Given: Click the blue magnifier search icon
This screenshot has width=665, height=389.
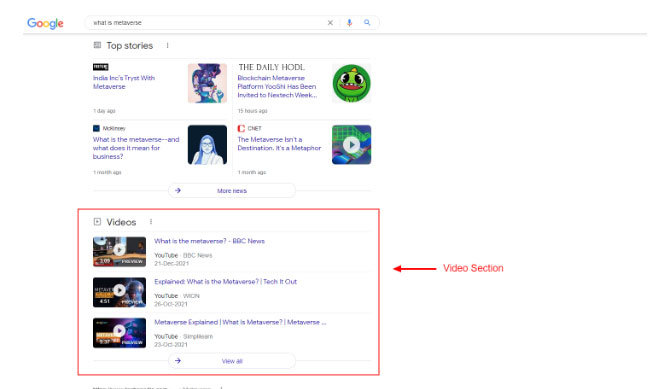Looking at the screenshot, I should 367,22.
